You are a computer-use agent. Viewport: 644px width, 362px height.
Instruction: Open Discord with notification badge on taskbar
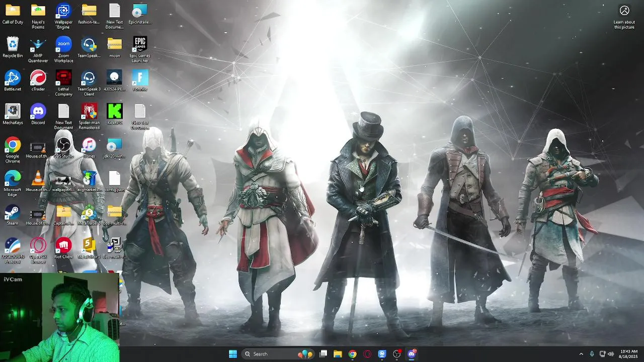[x=412, y=354]
